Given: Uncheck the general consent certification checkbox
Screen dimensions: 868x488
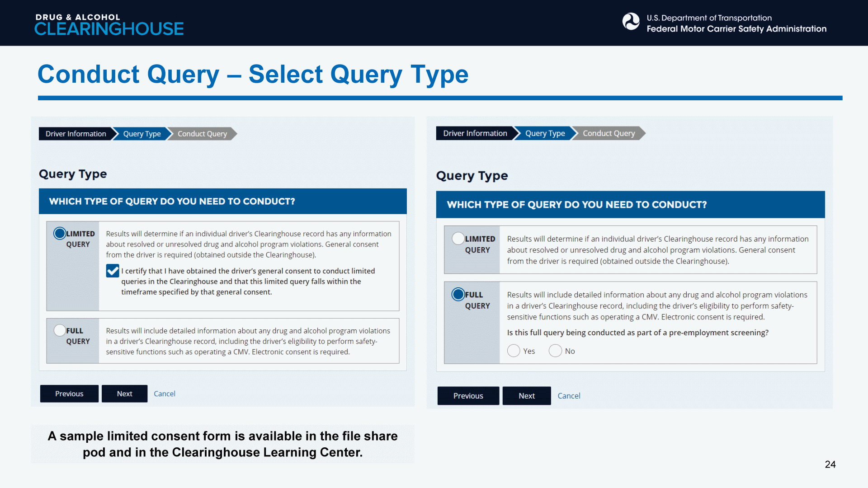Looking at the screenshot, I should click(113, 271).
